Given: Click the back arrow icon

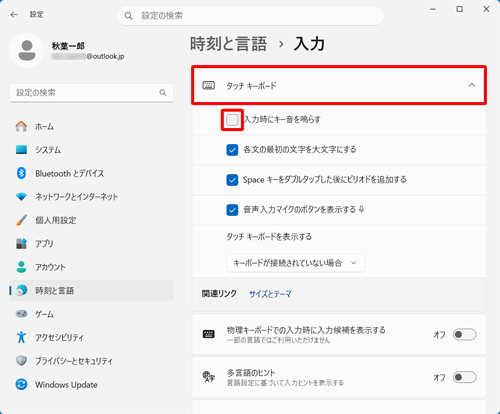Looking at the screenshot, I should (14, 15).
